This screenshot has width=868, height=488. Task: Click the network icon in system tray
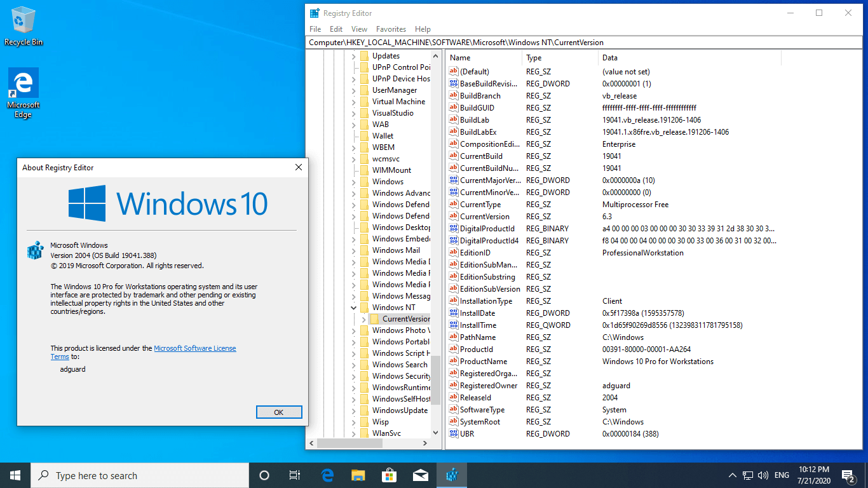748,475
